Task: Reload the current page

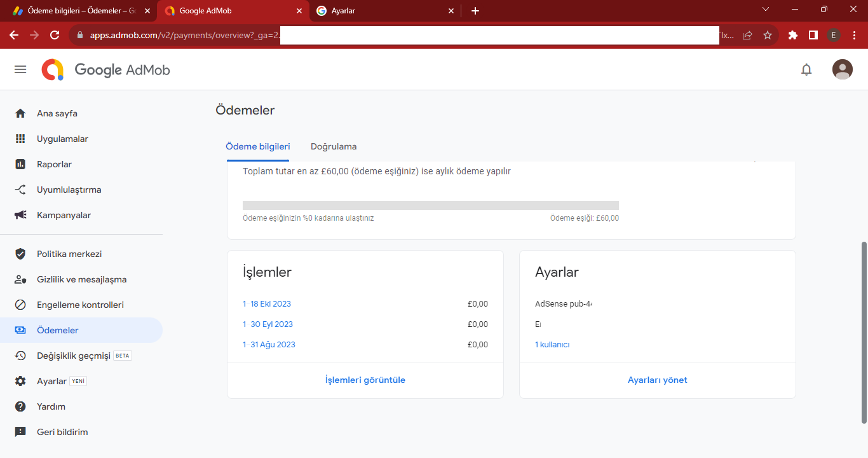Action: tap(55, 36)
